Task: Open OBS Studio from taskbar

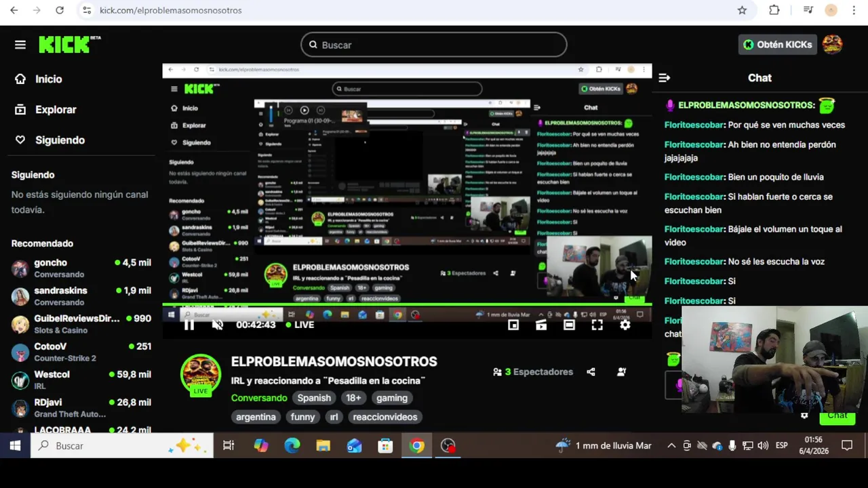Action: click(448, 445)
